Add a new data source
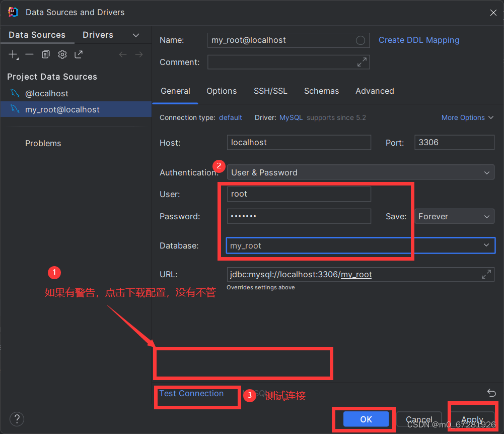504x434 pixels. [13, 54]
